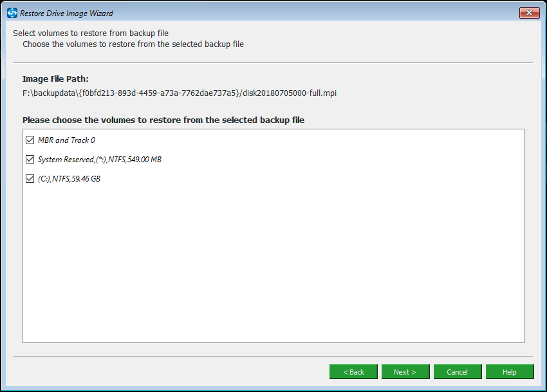Toggle the System Reserved volume checkbox

30,160
